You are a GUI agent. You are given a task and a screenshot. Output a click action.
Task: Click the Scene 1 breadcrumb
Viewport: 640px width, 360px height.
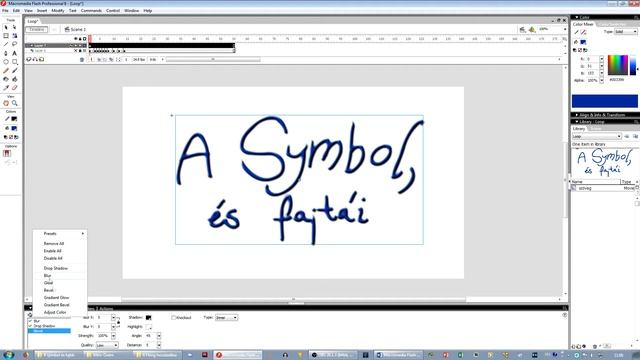75,29
